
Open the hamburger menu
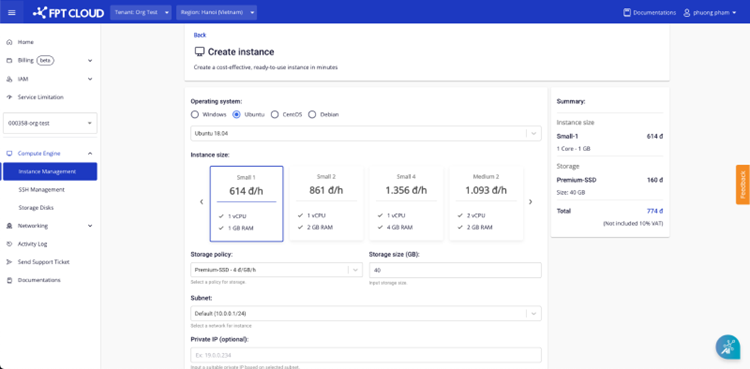point(12,12)
